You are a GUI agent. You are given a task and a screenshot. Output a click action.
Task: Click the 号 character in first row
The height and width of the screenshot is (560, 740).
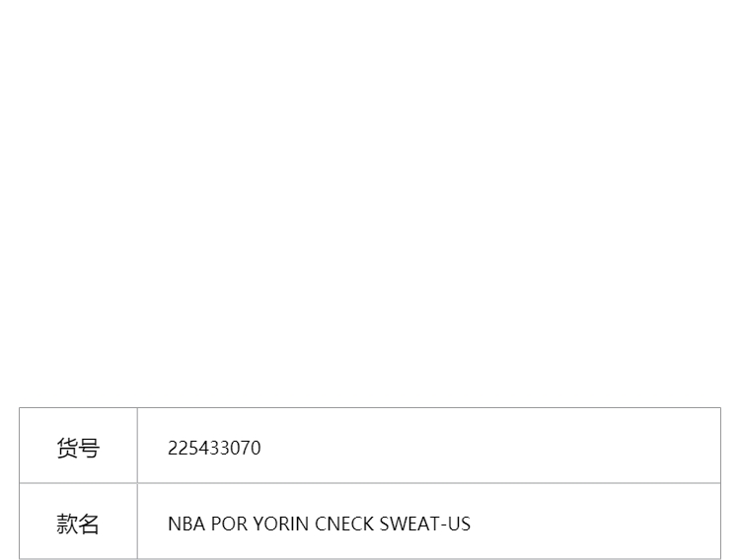(x=89, y=449)
